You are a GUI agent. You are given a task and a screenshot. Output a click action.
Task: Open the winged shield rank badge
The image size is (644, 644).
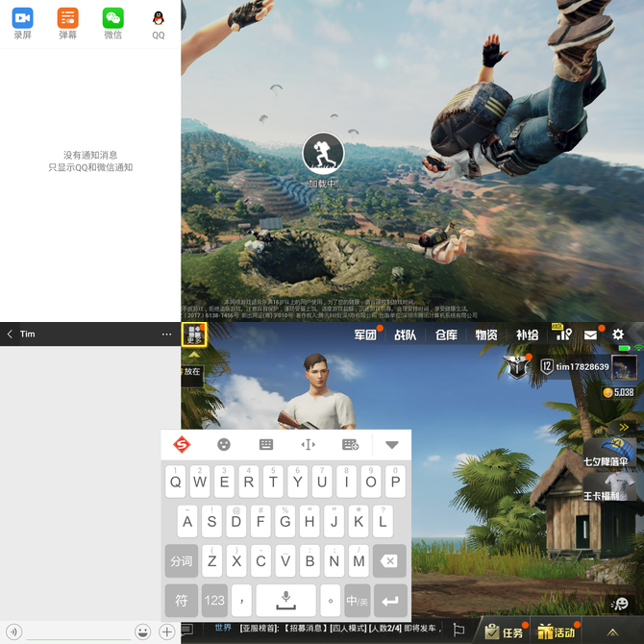517,366
